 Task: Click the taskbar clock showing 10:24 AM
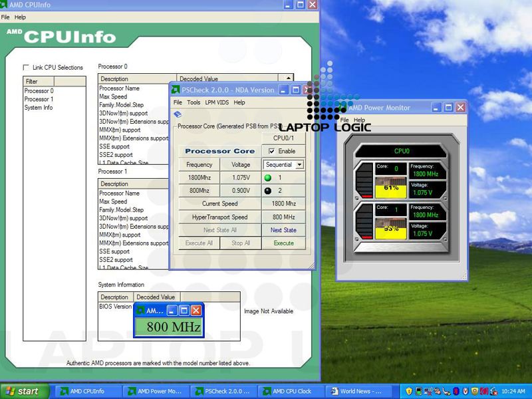[513, 391]
